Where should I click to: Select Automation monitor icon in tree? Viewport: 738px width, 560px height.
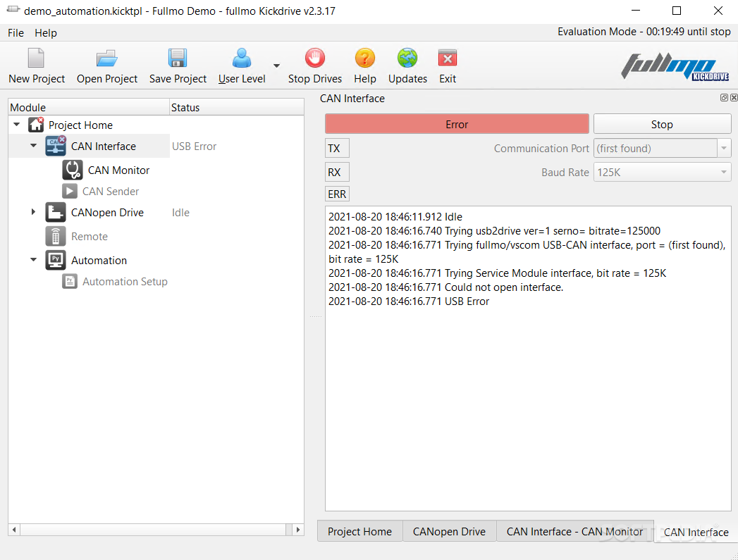[x=56, y=260]
